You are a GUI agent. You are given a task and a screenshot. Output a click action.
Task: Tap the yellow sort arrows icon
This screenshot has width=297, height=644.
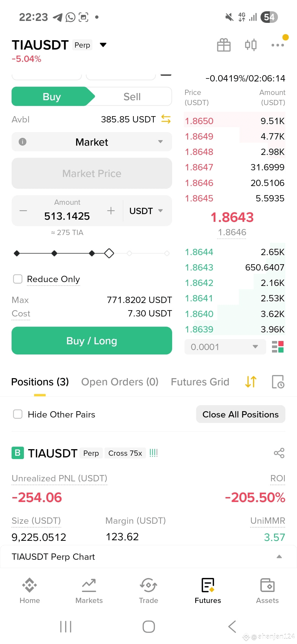click(x=251, y=382)
